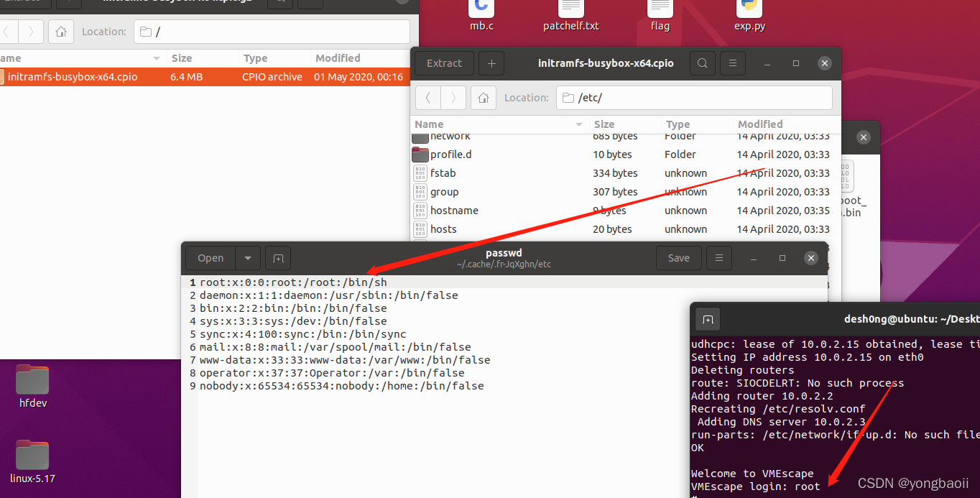Screen dimensions: 980x498
Task: Select the group file icon
Action: pos(420,192)
